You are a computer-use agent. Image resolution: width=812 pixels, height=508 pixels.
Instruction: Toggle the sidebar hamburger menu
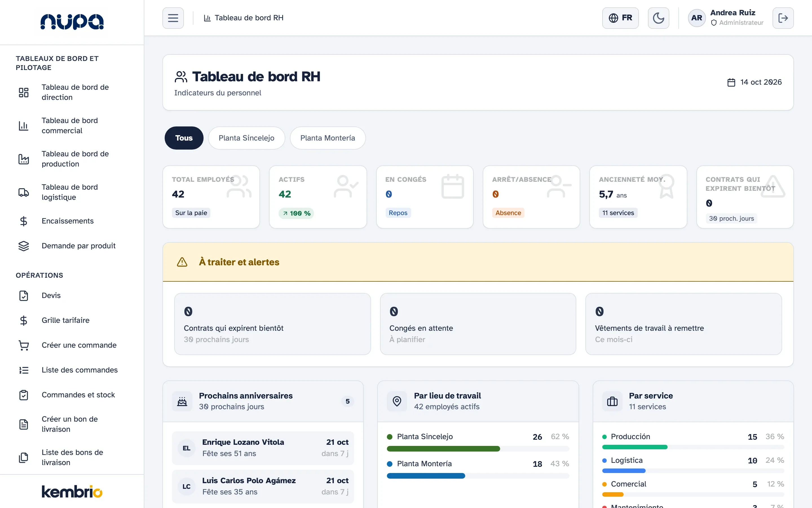173,18
